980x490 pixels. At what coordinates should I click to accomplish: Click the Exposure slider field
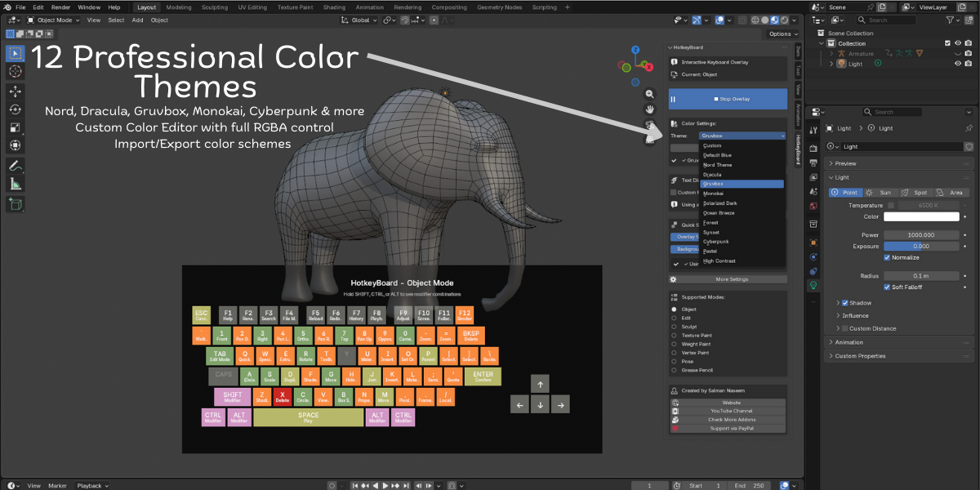coord(922,246)
